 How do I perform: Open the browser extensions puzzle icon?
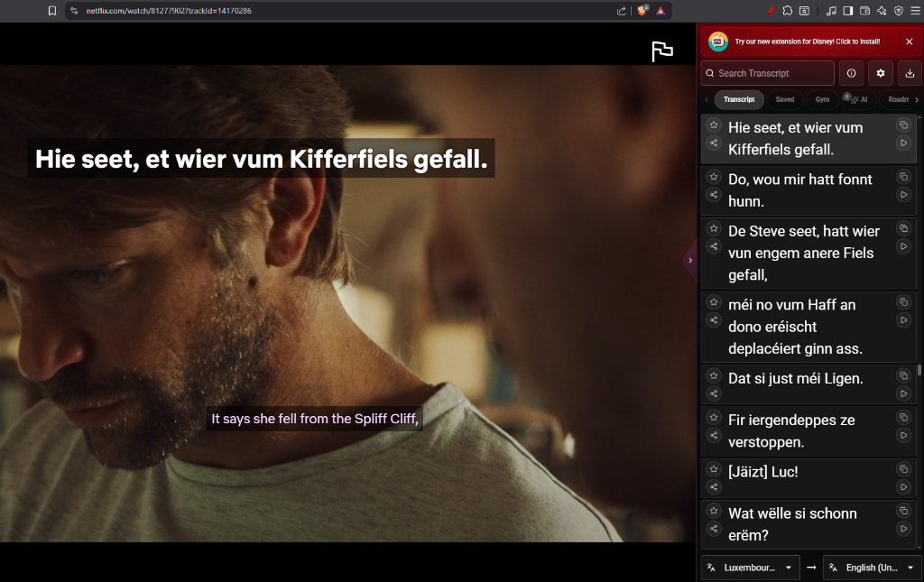click(x=787, y=11)
